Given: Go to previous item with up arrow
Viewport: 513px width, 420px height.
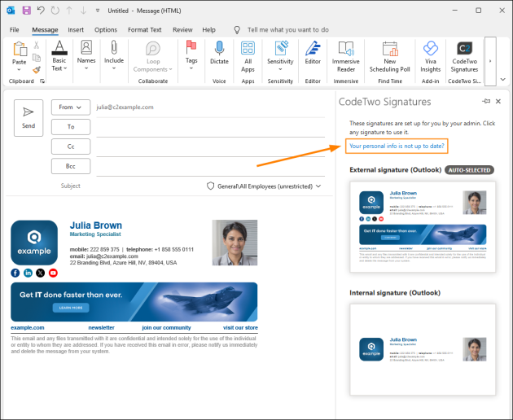Looking at the screenshot, I should click(x=69, y=11).
